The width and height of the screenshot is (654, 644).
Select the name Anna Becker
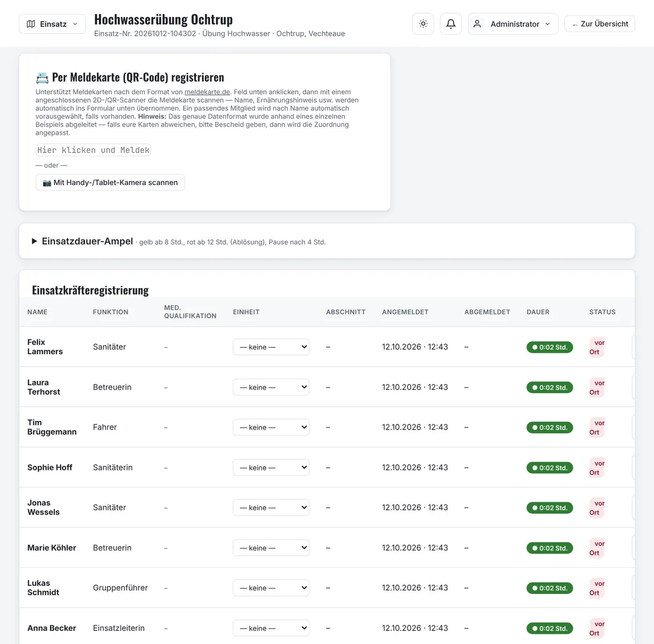(x=51, y=628)
